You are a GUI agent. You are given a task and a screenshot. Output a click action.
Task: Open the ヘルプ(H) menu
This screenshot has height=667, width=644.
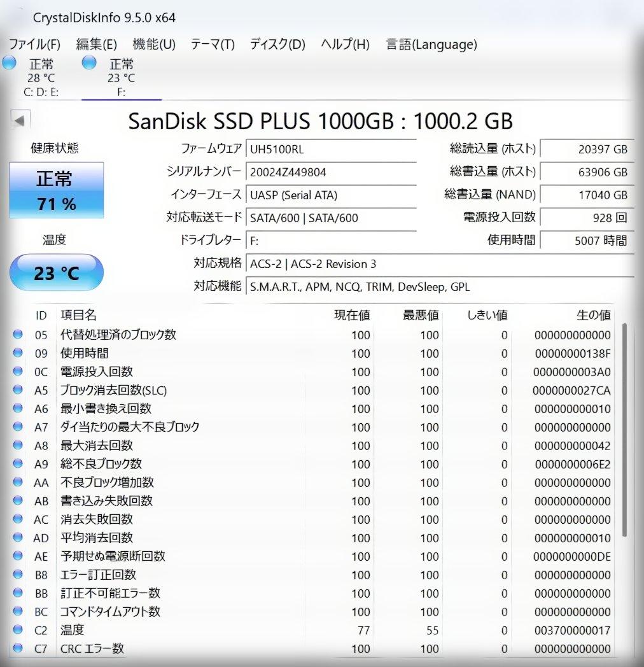(x=345, y=45)
